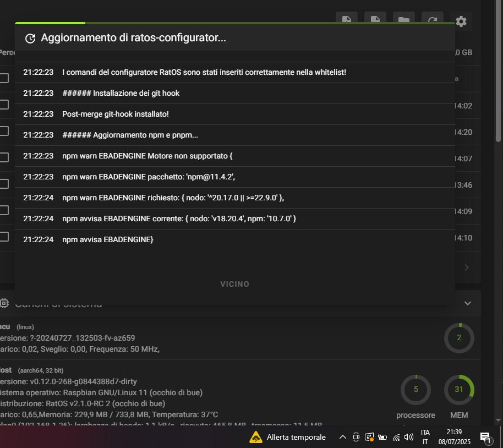Open the notification center icon
This screenshot has width=503, height=448.
(x=485, y=437)
